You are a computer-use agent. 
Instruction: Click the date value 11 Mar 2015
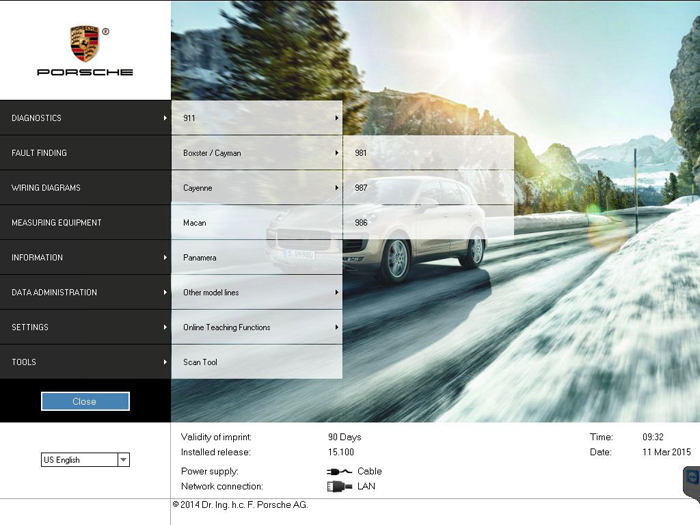click(667, 452)
